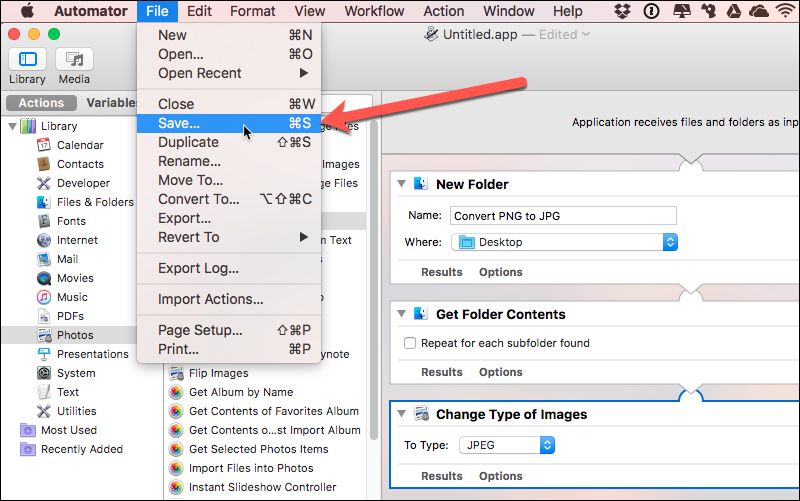The width and height of the screenshot is (800, 501).
Task: Open the Photos category in the library
Action: tap(75, 335)
